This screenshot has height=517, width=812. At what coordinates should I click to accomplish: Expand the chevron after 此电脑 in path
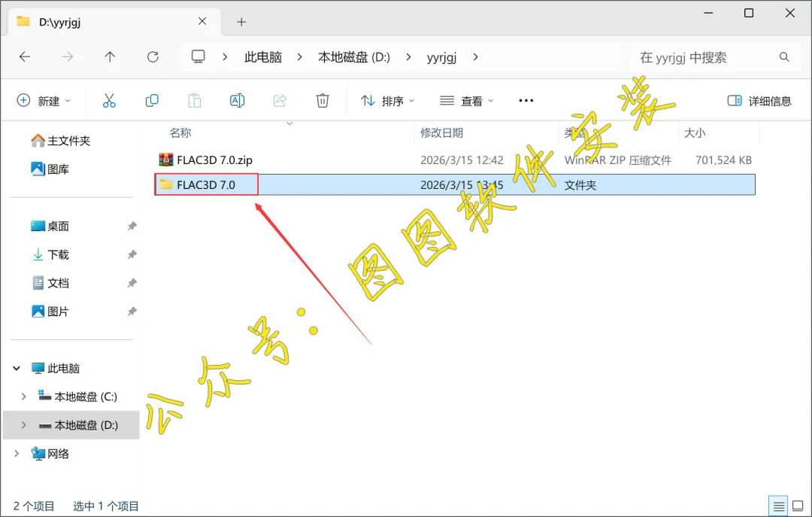click(x=299, y=57)
